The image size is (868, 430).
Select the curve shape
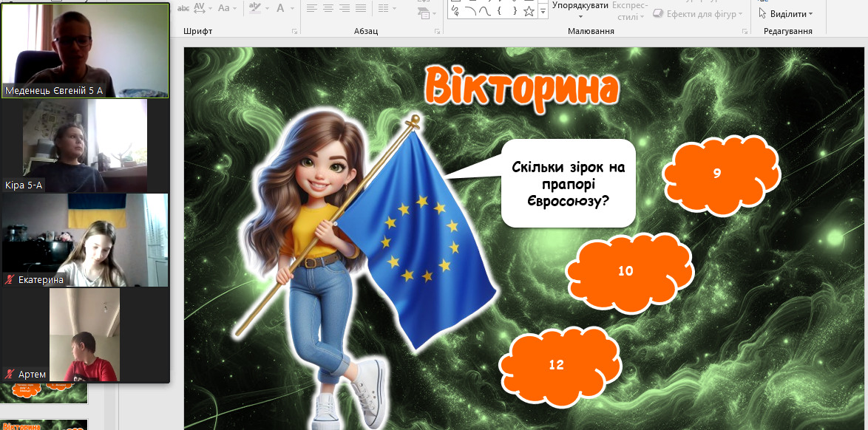484,10
